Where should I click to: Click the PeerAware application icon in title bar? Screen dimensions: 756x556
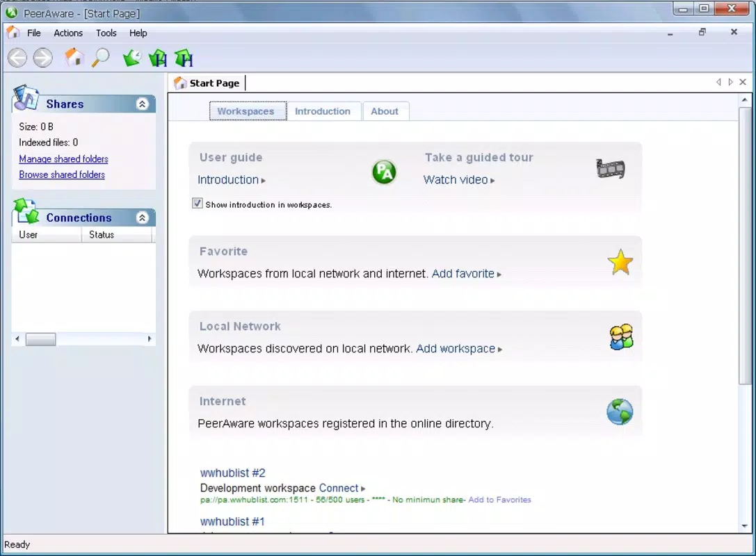12,13
